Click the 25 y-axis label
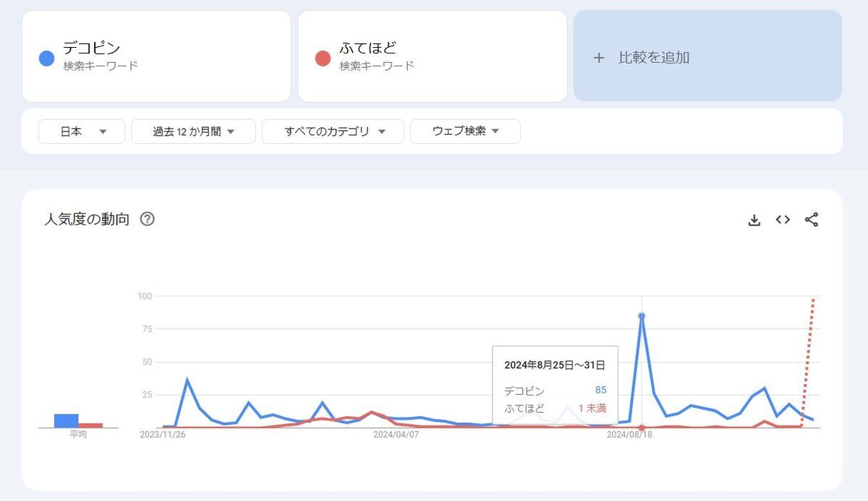 coord(147,395)
